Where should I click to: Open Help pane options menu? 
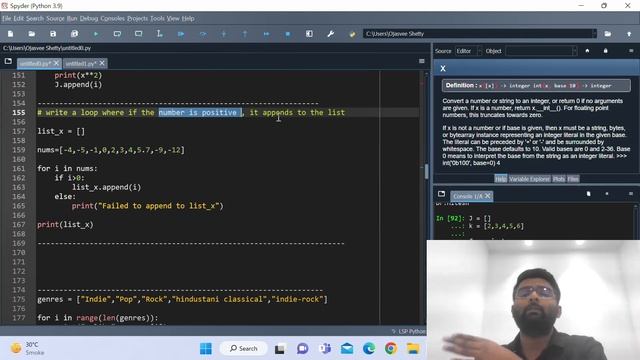631,51
